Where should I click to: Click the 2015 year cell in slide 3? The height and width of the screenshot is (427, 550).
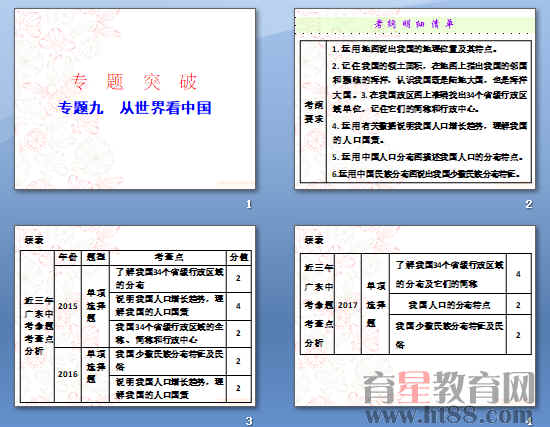point(68,306)
